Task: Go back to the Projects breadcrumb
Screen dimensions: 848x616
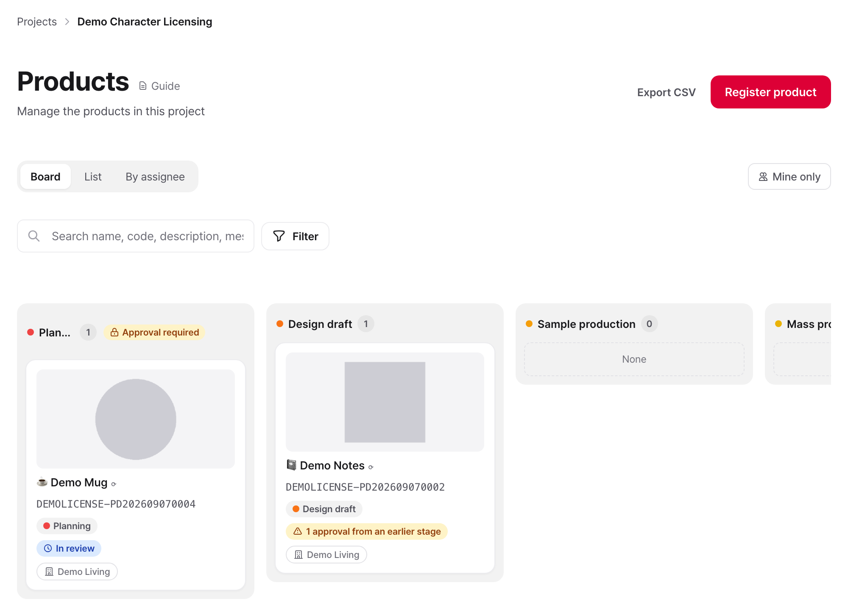Action: [x=37, y=22]
